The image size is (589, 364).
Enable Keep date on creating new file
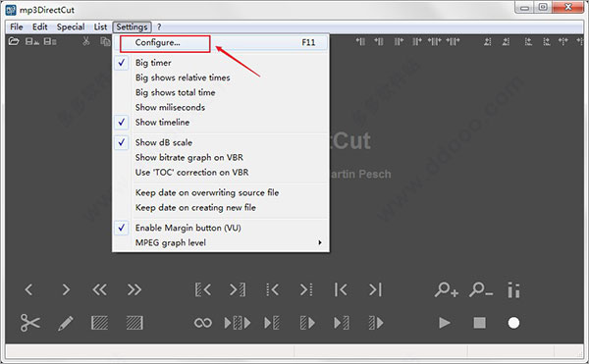click(x=221, y=208)
